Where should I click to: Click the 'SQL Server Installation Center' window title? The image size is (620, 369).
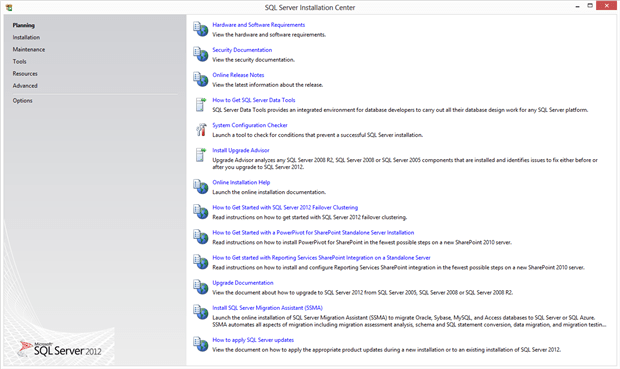(310, 8)
